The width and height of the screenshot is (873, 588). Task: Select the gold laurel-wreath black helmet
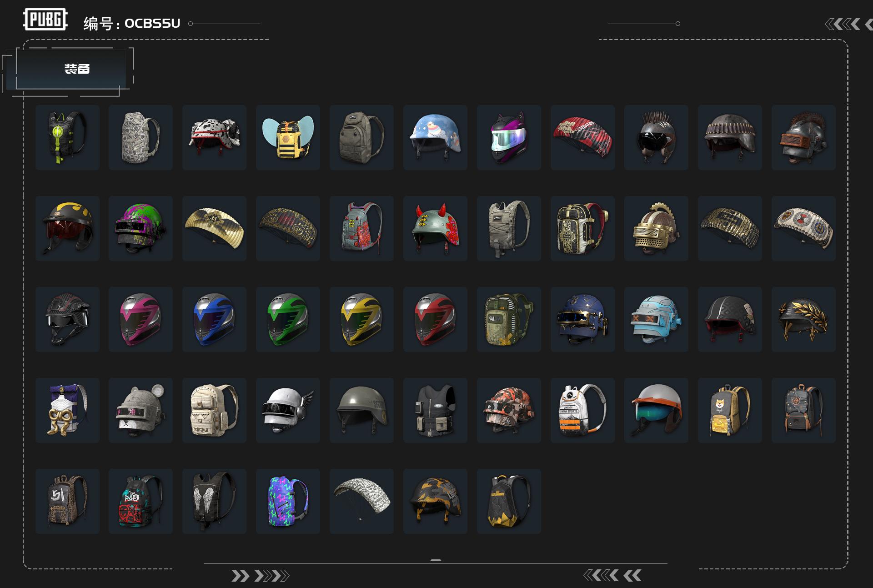click(803, 319)
